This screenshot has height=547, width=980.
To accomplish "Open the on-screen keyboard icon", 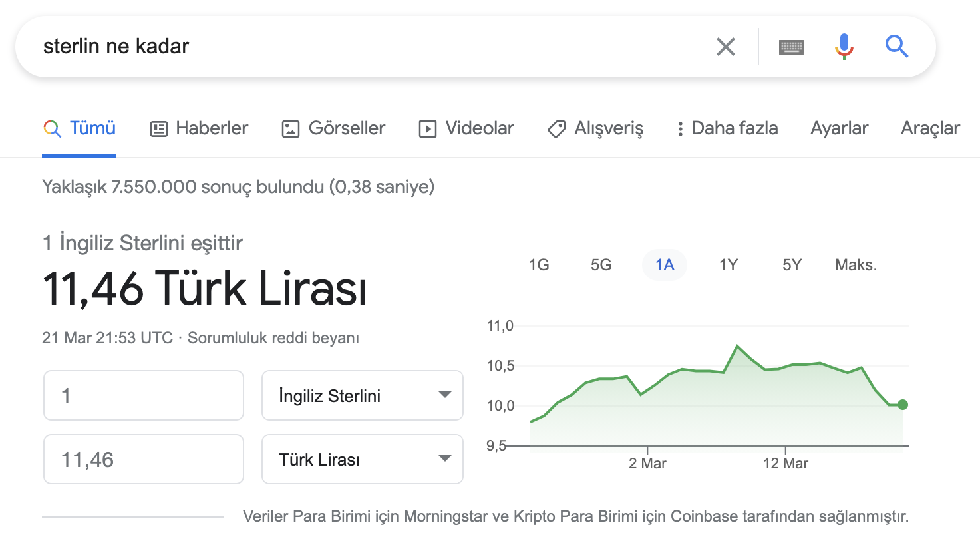I will [791, 47].
